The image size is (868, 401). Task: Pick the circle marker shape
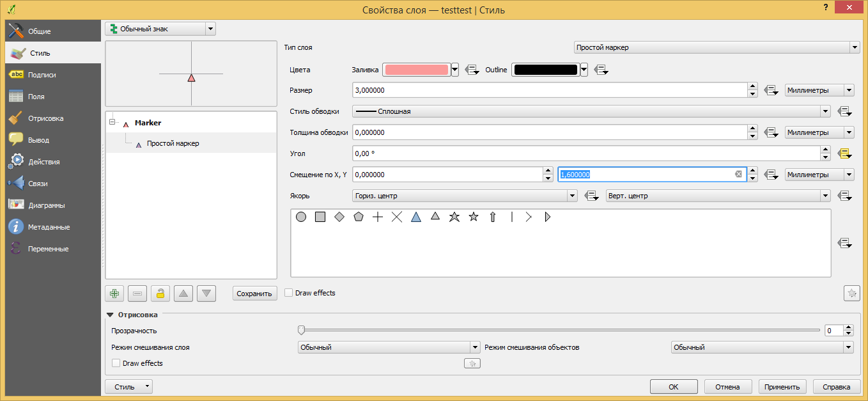coord(301,217)
